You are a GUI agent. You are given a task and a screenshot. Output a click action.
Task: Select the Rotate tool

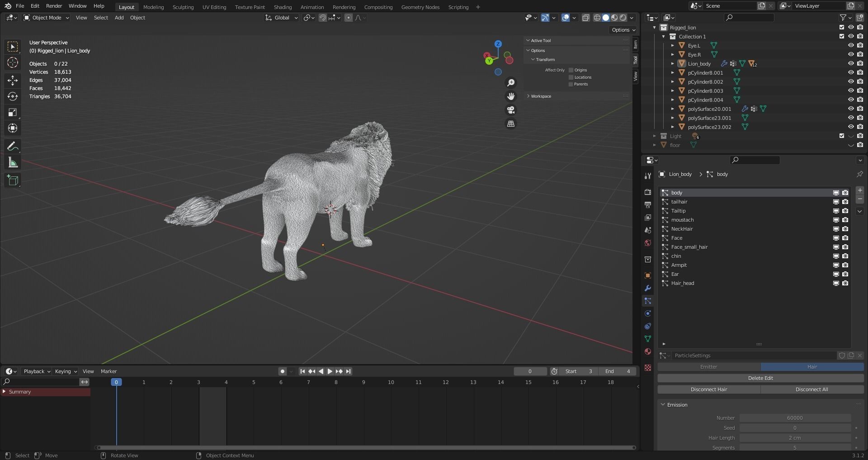[x=13, y=96]
